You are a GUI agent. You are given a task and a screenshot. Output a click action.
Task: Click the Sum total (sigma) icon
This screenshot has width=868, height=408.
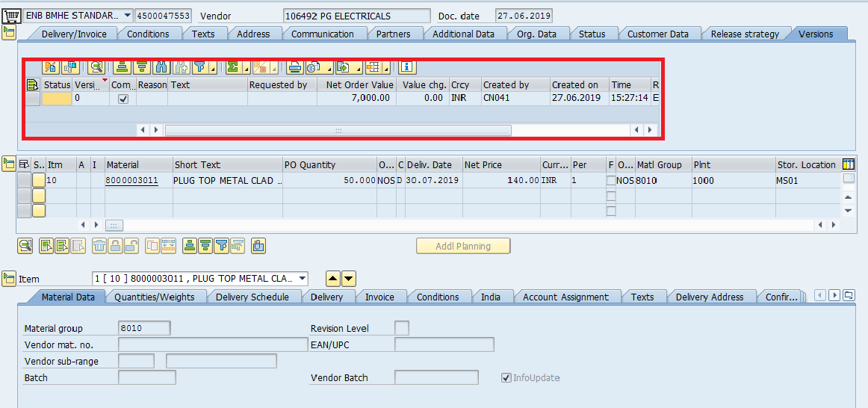coord(232,67)
